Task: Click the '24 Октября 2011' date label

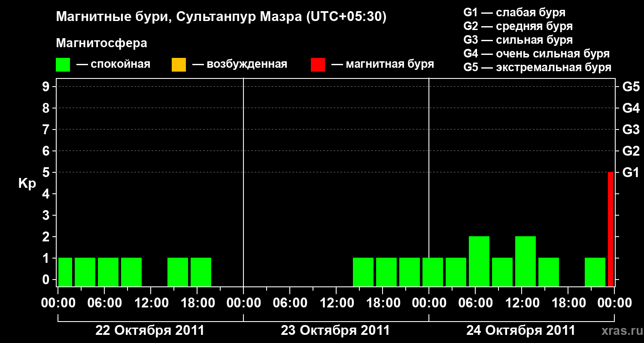Action: pyautogui.click(x=521, y=331)
